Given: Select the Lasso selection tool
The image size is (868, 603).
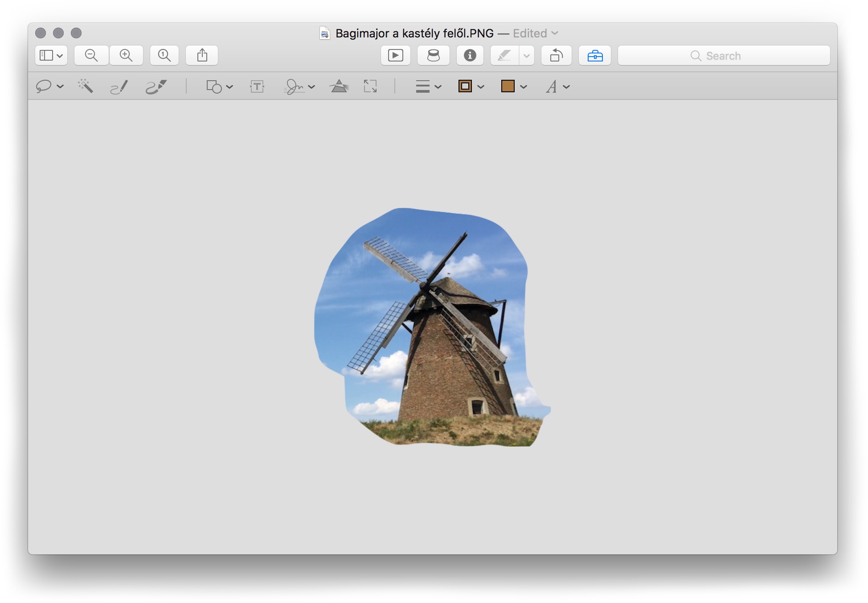Looking at the screenshot, I should (44, 86).
